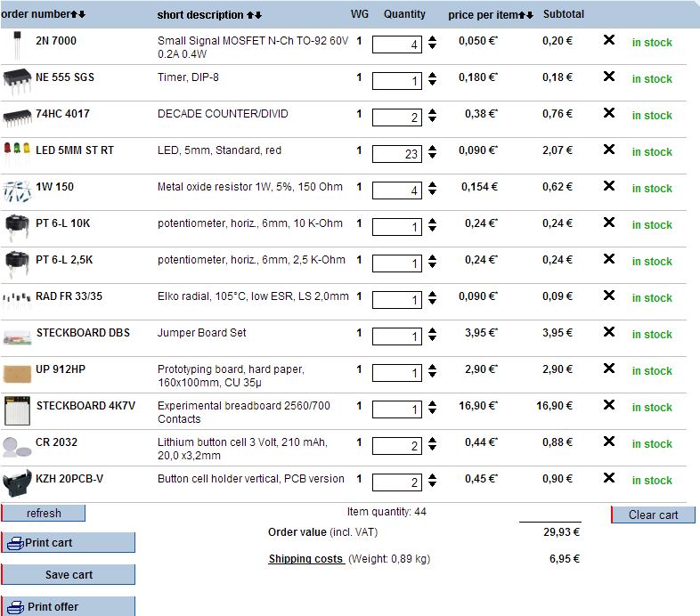This screenshot has width=700, height=616.
Task: Remove the UP 912HP prototyping board
Action: click(609, 369)
